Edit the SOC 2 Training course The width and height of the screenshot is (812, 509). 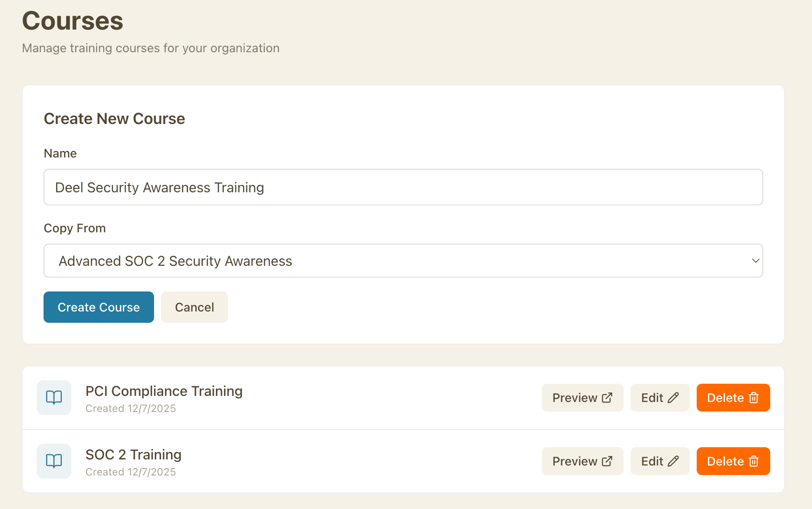coord(660,461)
